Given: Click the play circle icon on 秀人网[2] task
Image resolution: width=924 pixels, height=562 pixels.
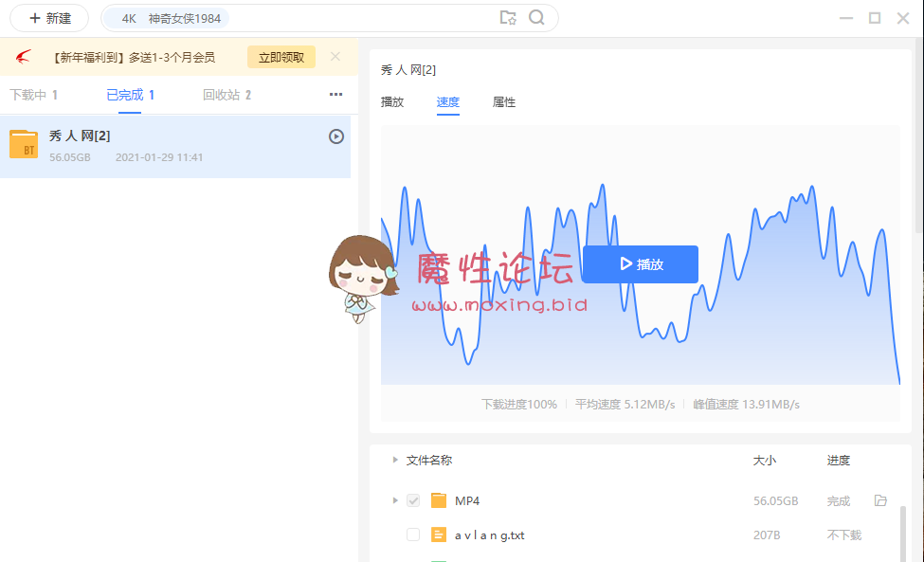Looking at the screenshot, I should (335, 136).
